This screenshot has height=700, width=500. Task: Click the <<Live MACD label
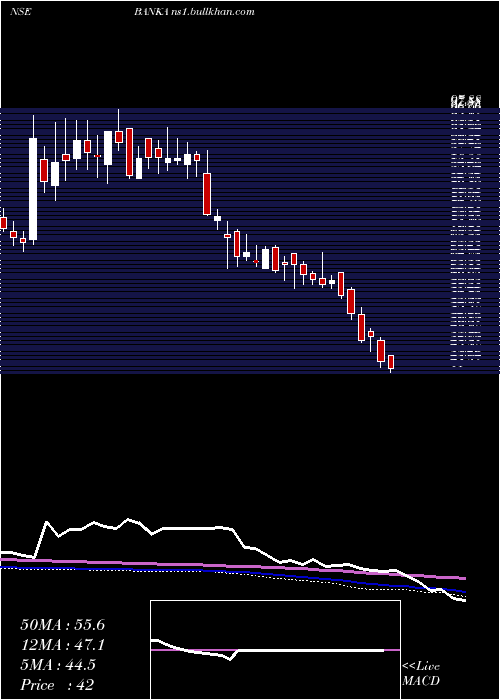(x=421, y=673)
